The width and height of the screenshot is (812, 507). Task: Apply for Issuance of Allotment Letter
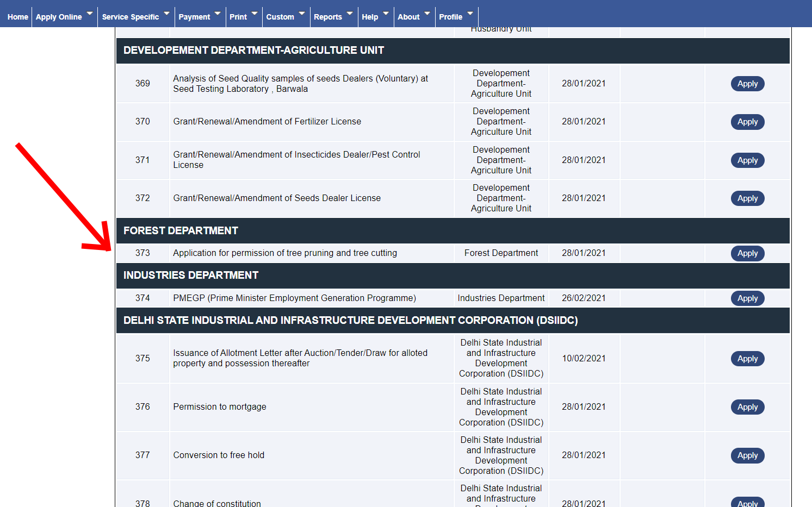(x=747, y=359)
